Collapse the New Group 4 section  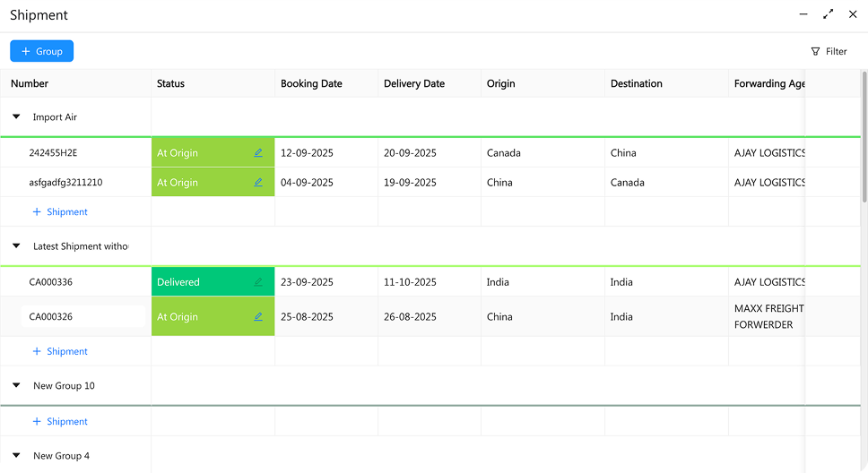pos(16,456)
